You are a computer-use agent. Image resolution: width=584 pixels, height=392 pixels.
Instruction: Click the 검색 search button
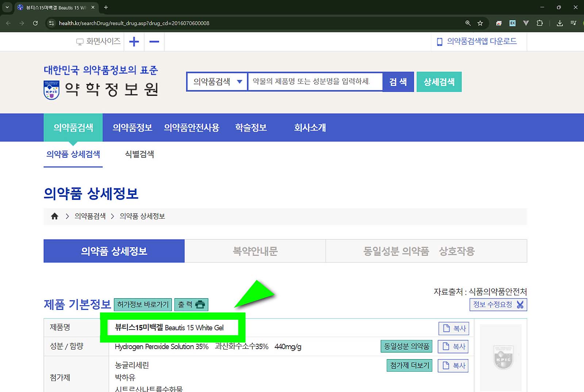[x=398, y=81]
